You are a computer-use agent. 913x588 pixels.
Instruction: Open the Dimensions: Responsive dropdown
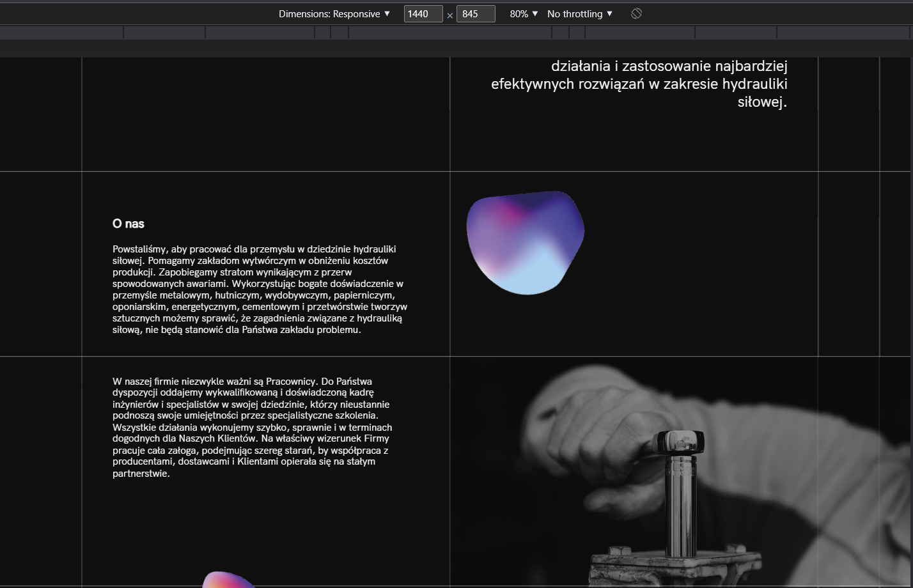[334, 13]
